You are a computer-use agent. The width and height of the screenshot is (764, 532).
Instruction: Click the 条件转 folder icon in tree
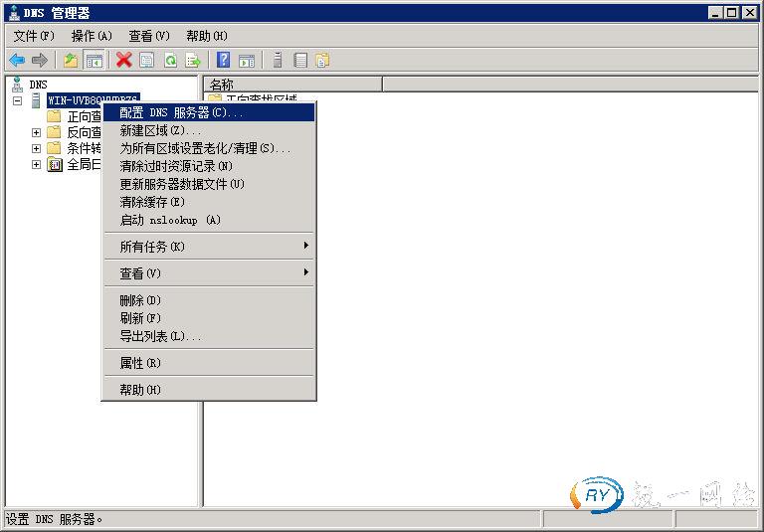pos(54,148)
